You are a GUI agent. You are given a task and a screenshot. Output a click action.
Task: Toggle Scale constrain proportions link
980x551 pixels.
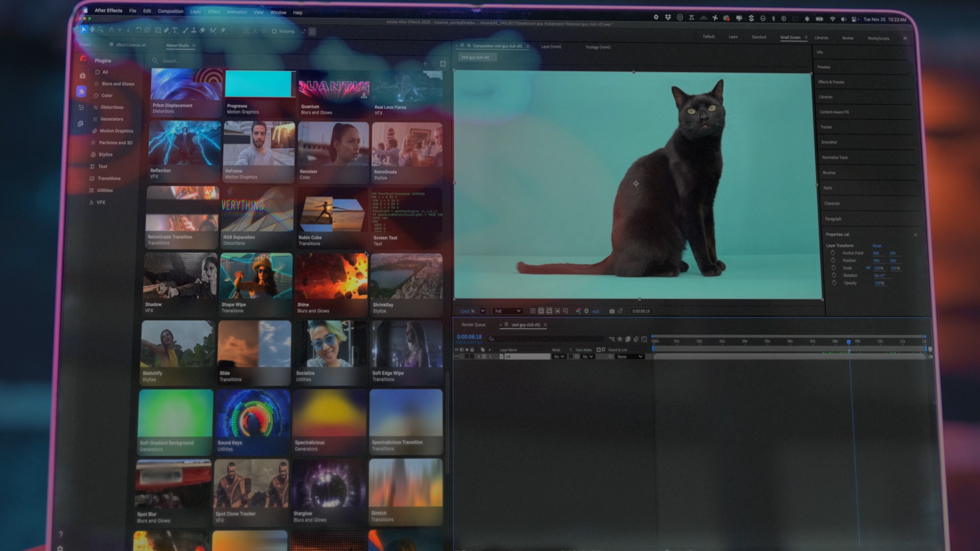868,268
